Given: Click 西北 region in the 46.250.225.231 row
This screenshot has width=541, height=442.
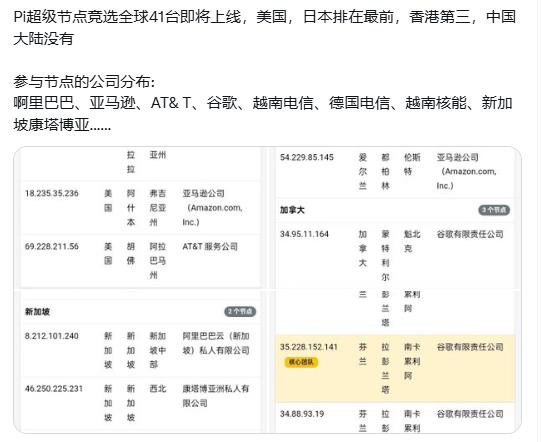Looking at the screenshot, I should click(x=158, y=389).
